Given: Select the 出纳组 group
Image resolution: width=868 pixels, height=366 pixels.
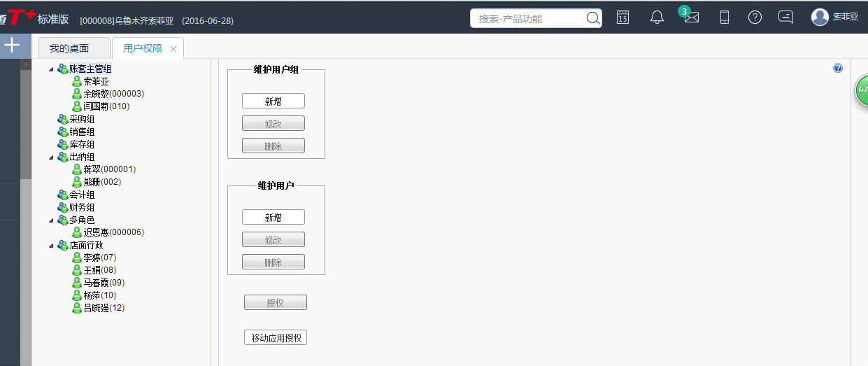Looking at the screenshot, I should click(x=82, y=157).
